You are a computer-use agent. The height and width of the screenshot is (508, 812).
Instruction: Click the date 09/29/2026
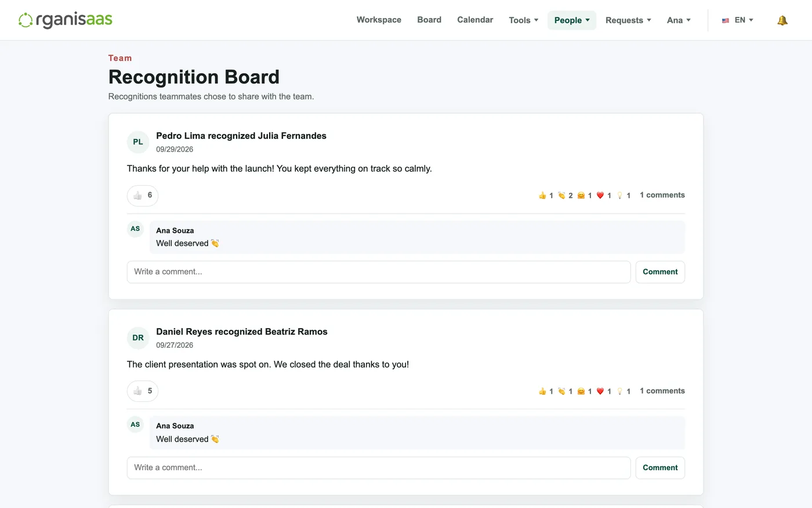click(175, 149)
